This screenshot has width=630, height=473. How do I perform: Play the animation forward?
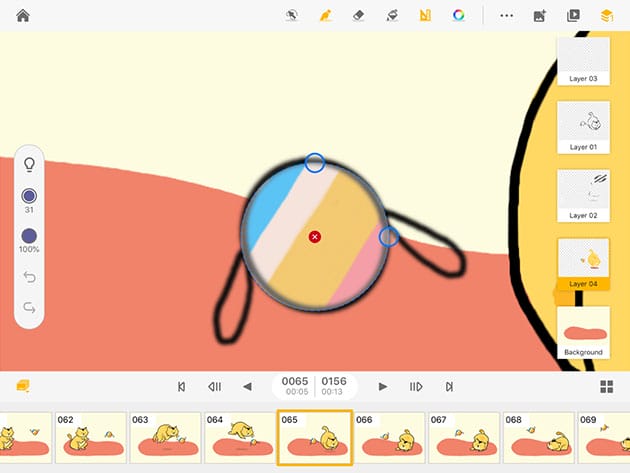click(x=383, y=387)
